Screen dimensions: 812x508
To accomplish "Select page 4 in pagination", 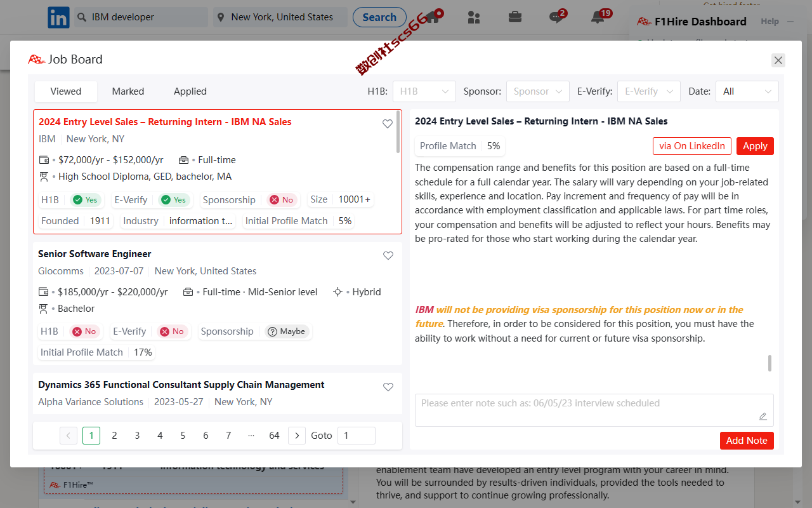I will coord(160,436).
